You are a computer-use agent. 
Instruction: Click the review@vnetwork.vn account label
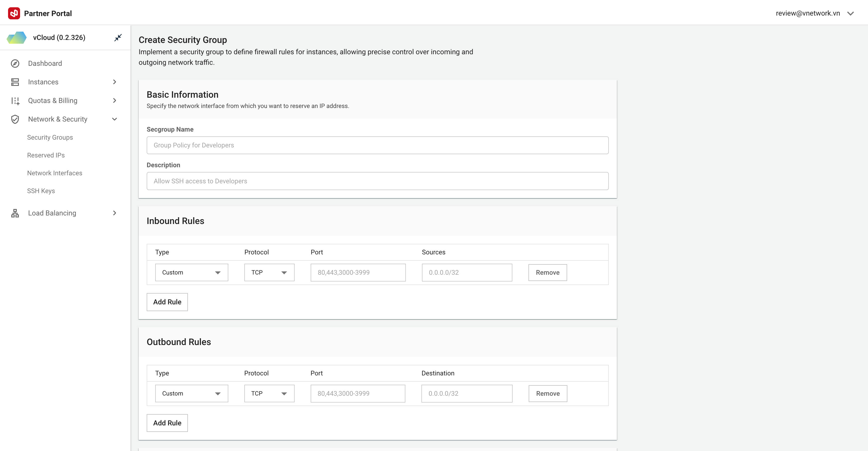pyautogui.click(x=808, y=13)
